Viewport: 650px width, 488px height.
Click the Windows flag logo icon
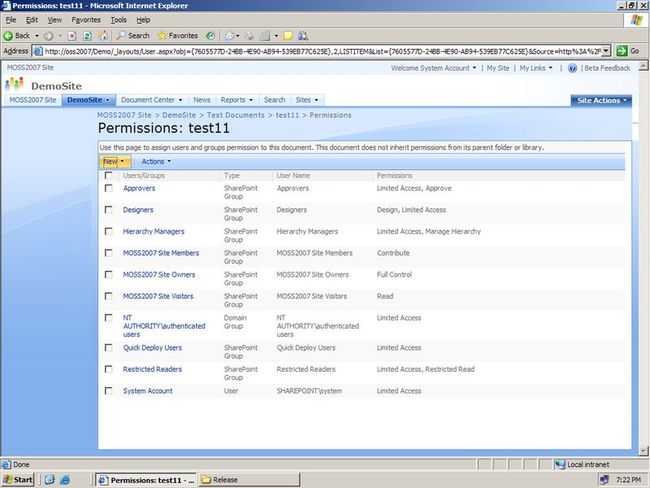point(636,20)
